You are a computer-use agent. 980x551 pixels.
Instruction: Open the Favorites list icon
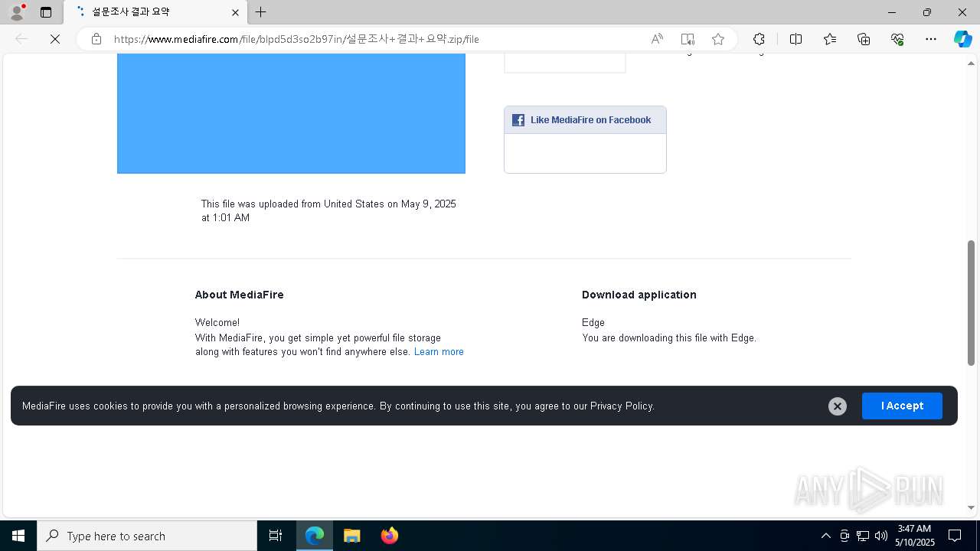point(830,39)
